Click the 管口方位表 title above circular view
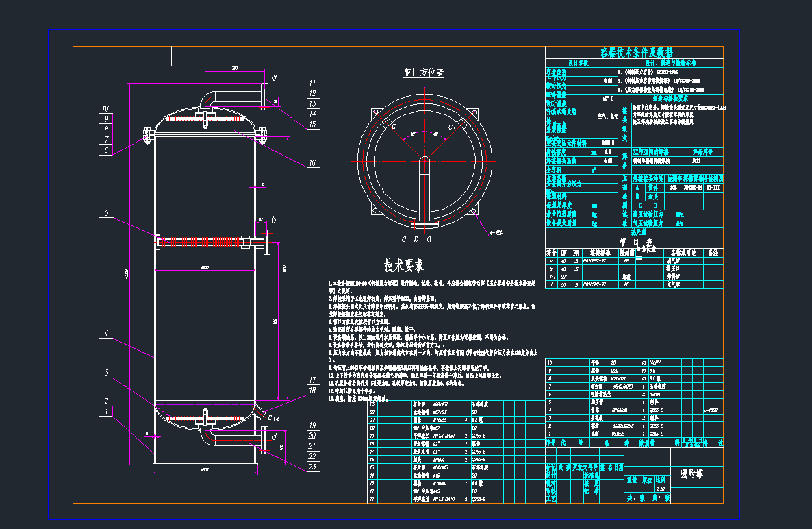This screenshot has height=529, width=812. pos(424,73)
